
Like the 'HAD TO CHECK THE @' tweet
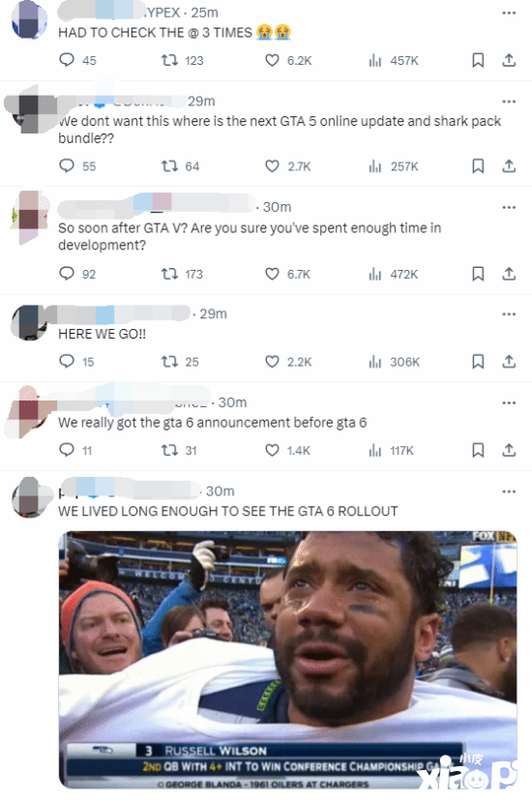pos(272,60)
